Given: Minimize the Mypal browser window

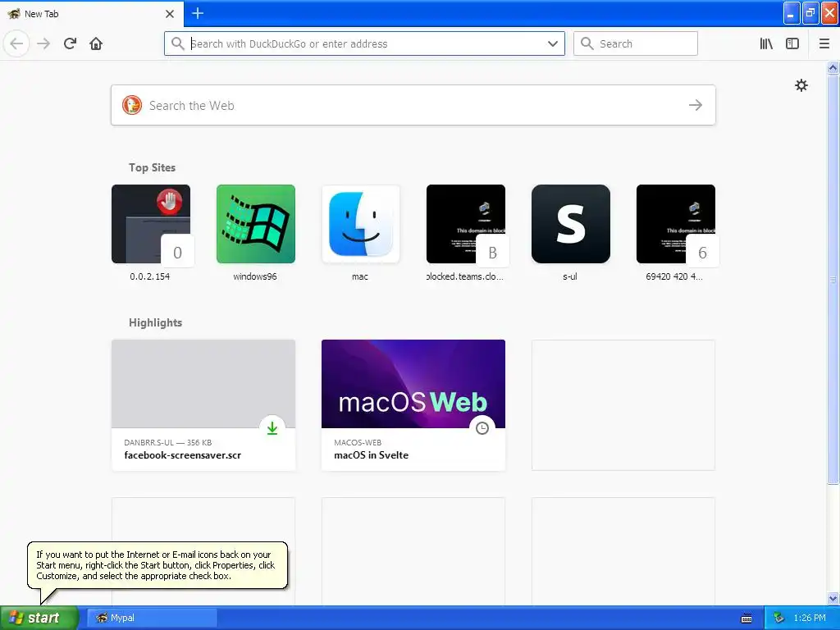Looking at the screenshot, I should click(x=792, y=13).
